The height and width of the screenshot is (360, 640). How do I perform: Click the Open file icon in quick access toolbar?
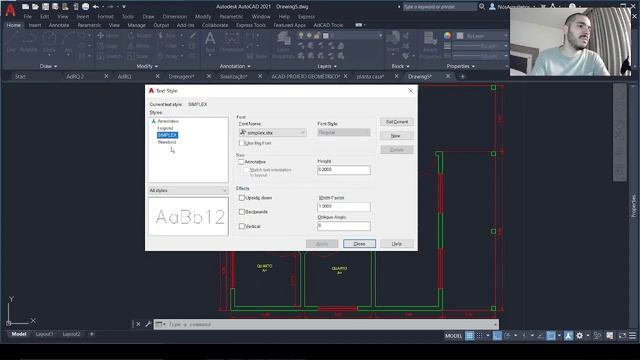(35, 7)
